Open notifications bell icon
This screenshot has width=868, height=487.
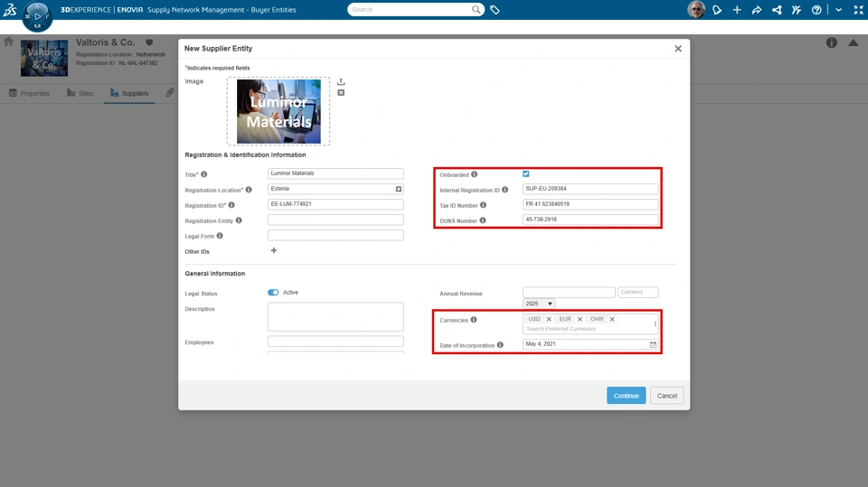pos(717,10)
